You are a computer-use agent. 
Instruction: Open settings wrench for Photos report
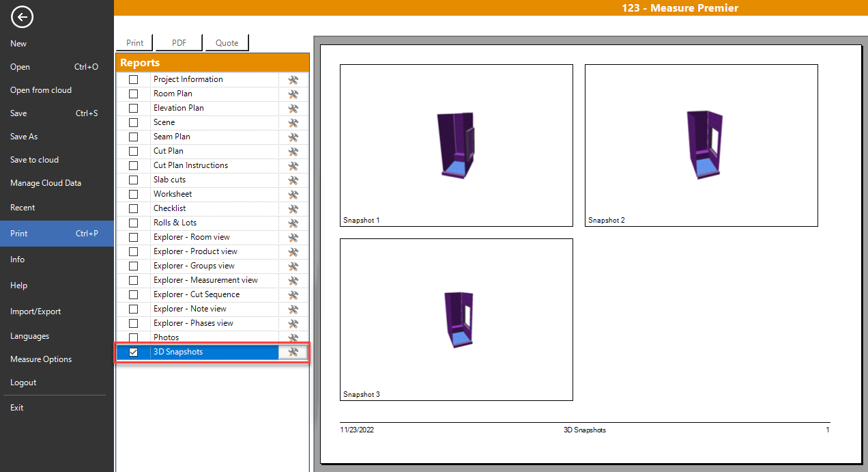293,337
